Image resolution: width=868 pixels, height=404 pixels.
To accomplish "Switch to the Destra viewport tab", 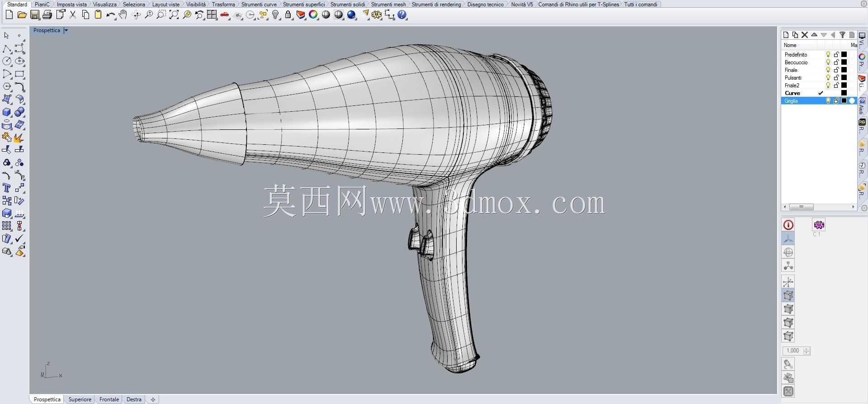I will click(134, 399).
